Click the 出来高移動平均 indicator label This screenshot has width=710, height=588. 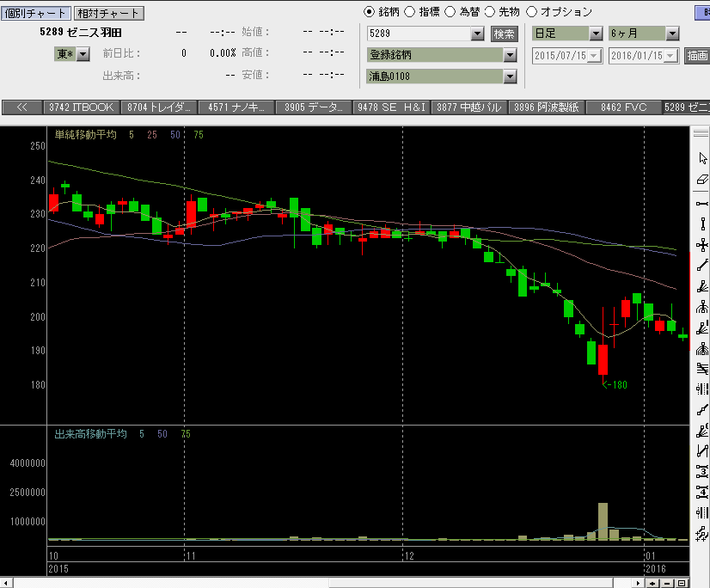90,434
